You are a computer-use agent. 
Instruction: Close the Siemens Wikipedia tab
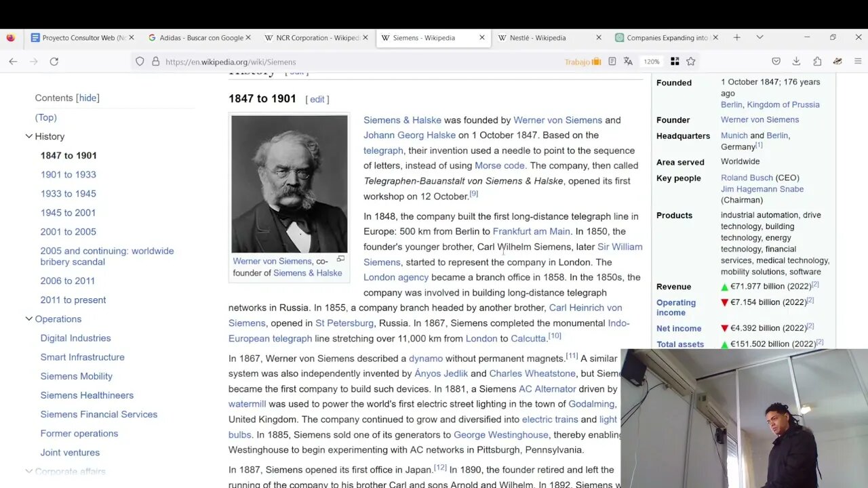pyautogui.click(x=482, y=38)
